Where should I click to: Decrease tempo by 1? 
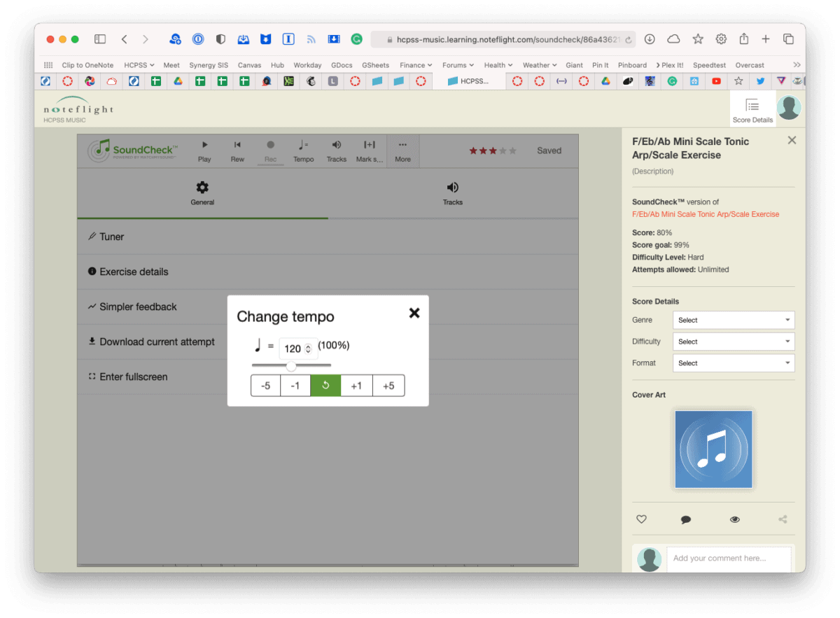pyautogui.click(x=295, y=386)
